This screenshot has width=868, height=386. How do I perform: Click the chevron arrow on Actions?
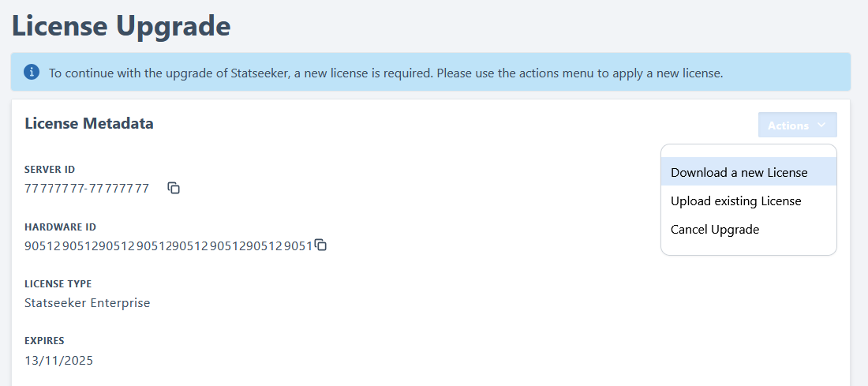(821, 126)
